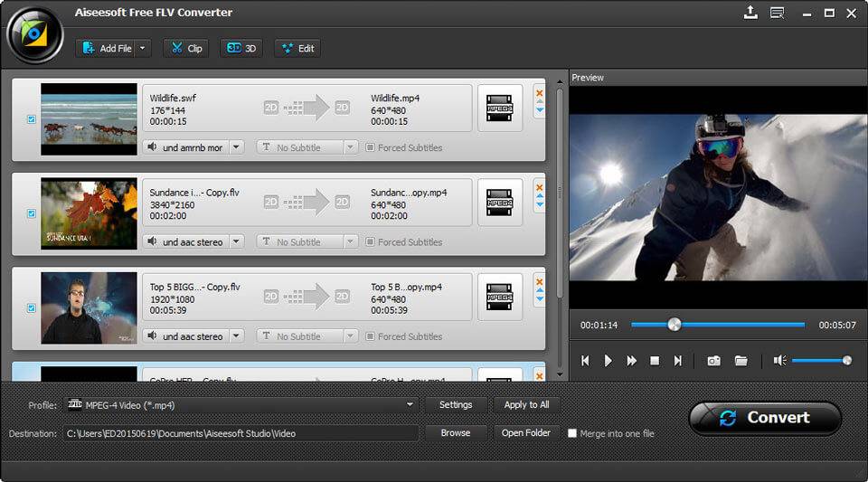The height and width of the screenshot is (482, 868).
Task: Select the Sundance autumn leaves thumbnail
Action: [89, 213]
